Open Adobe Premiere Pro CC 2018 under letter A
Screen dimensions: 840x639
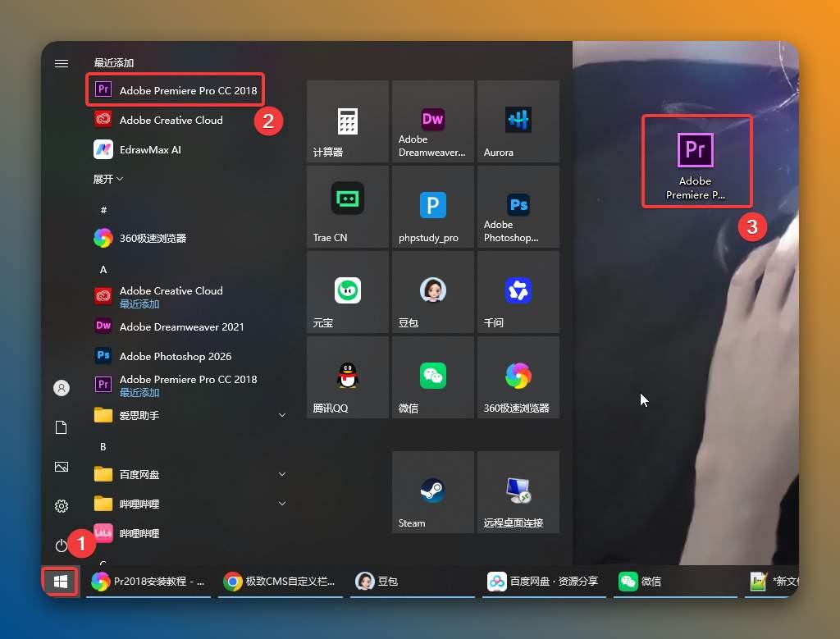click(x=176, y=385)
